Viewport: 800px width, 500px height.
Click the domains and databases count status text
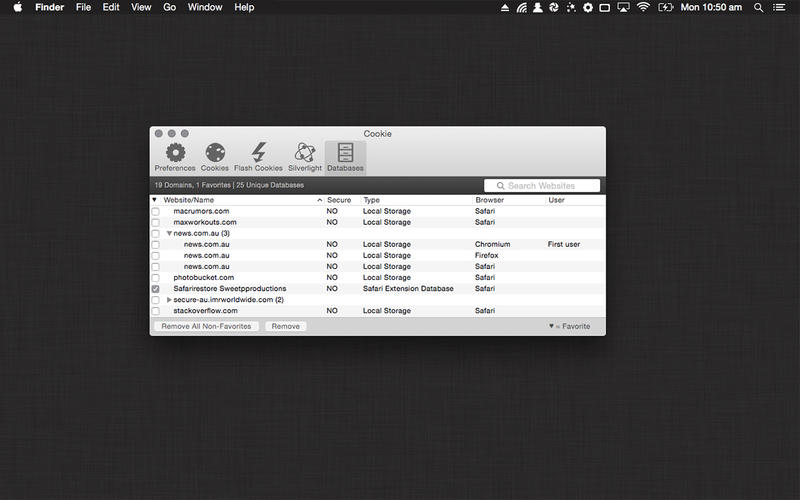[x=229, y=185]
